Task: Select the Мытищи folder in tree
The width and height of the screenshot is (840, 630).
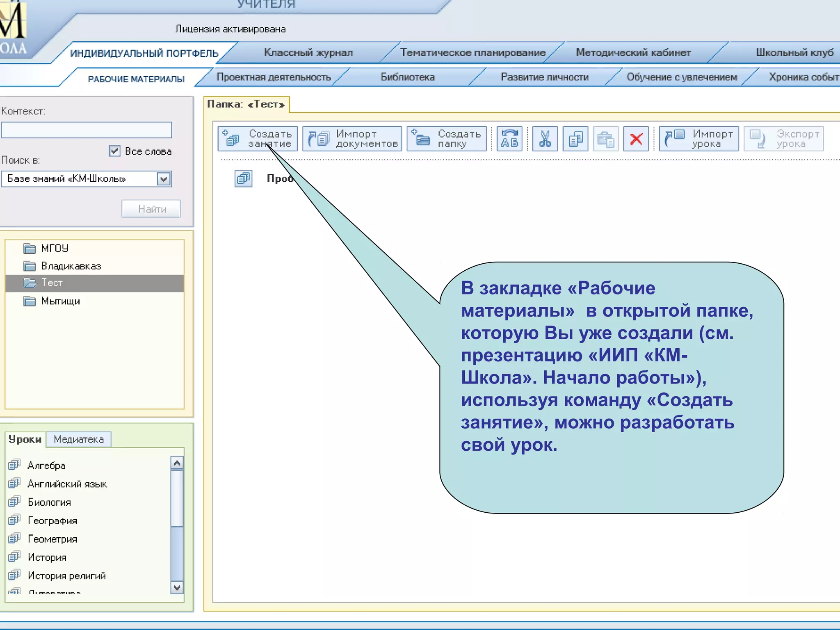Action: point(60,301)
